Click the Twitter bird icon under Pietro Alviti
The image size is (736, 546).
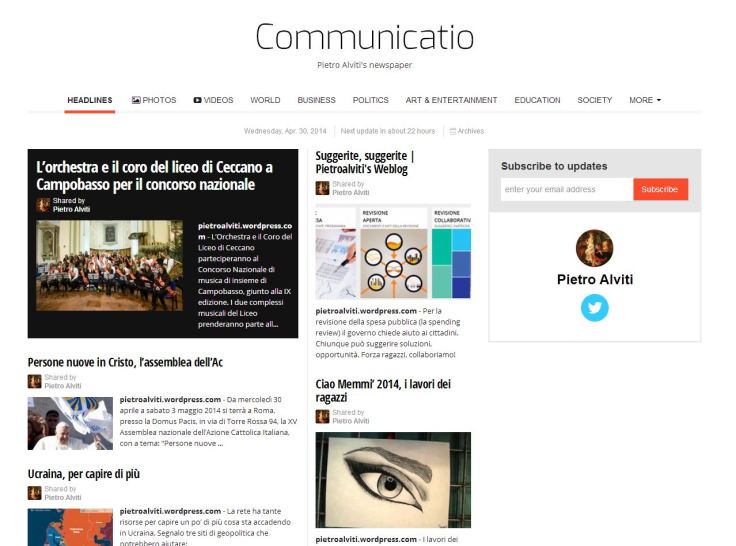pyautogui.click(x=594, y=308)
